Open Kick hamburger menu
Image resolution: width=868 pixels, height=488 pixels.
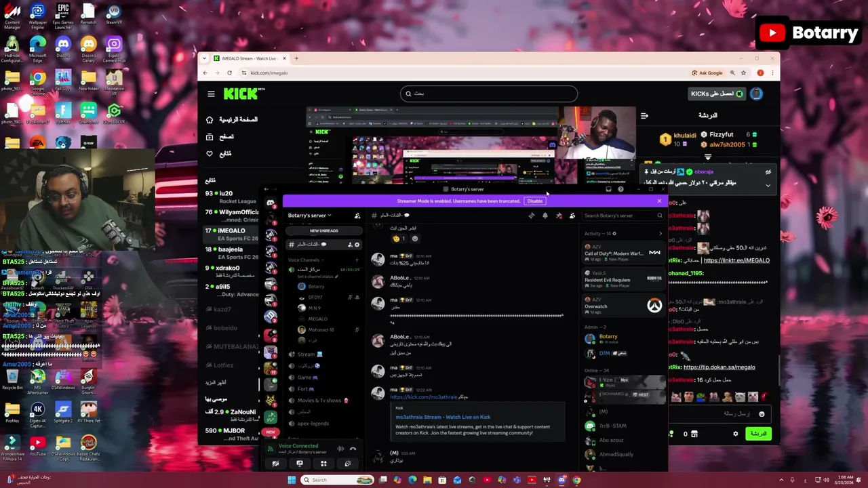tap(211, 94)
